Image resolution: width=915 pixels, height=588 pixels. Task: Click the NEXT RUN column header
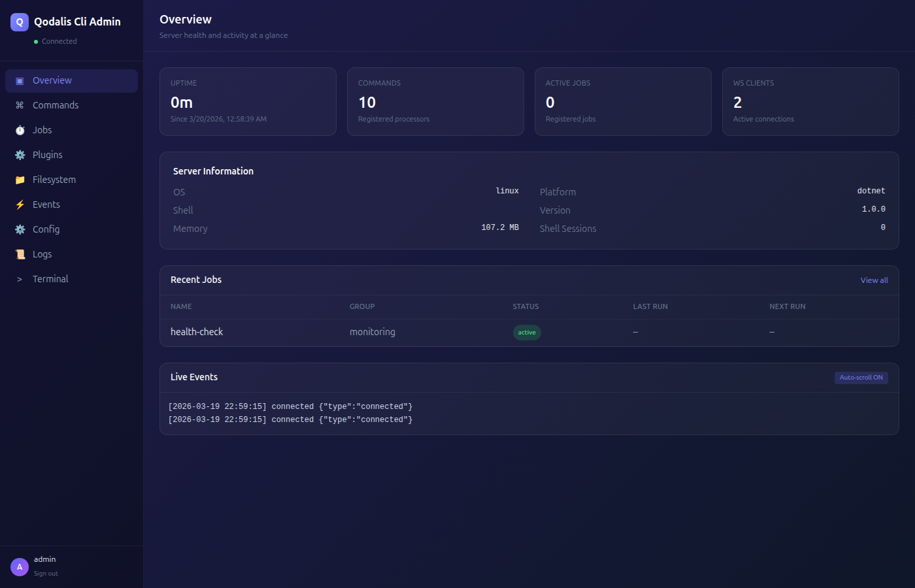[x=788, y=306]
